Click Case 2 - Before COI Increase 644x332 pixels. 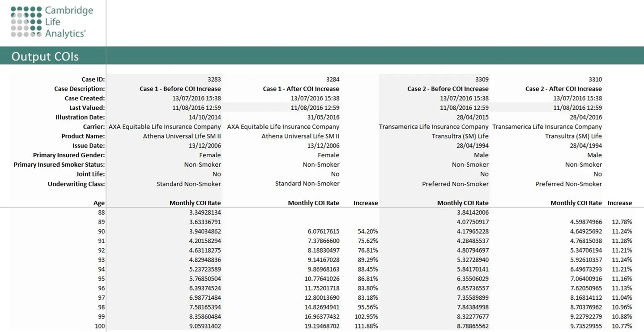click(x=448, y=89)
